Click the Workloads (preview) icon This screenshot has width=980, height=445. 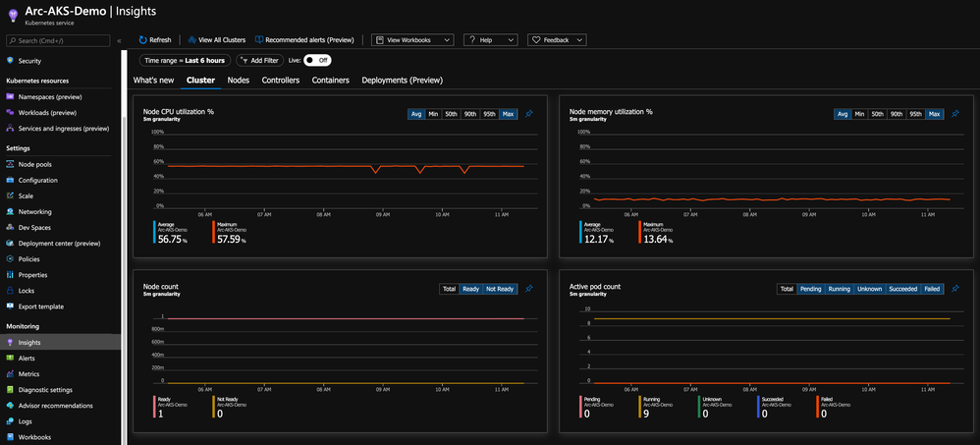coord(10,113)
